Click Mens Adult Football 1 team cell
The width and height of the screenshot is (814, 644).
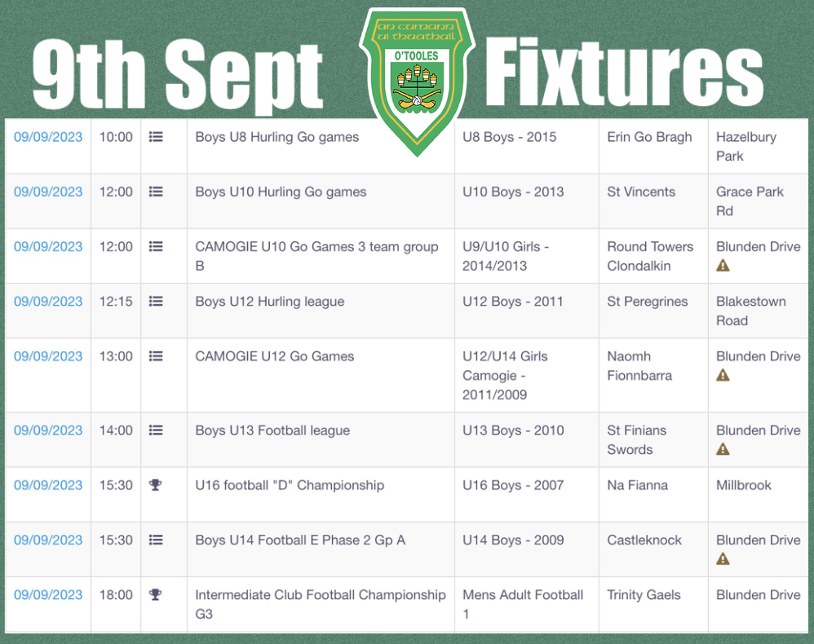coord(523,604)
